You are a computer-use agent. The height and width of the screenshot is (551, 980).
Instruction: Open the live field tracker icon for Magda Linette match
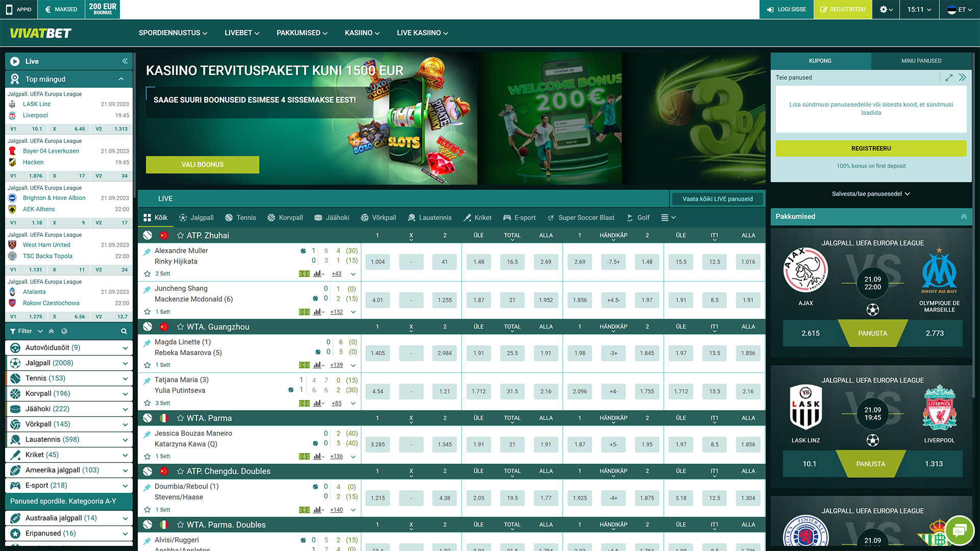(x=304, y=365)
